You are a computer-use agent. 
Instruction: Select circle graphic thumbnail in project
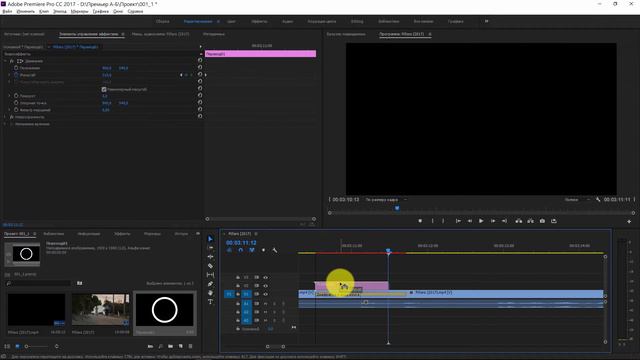164,310
